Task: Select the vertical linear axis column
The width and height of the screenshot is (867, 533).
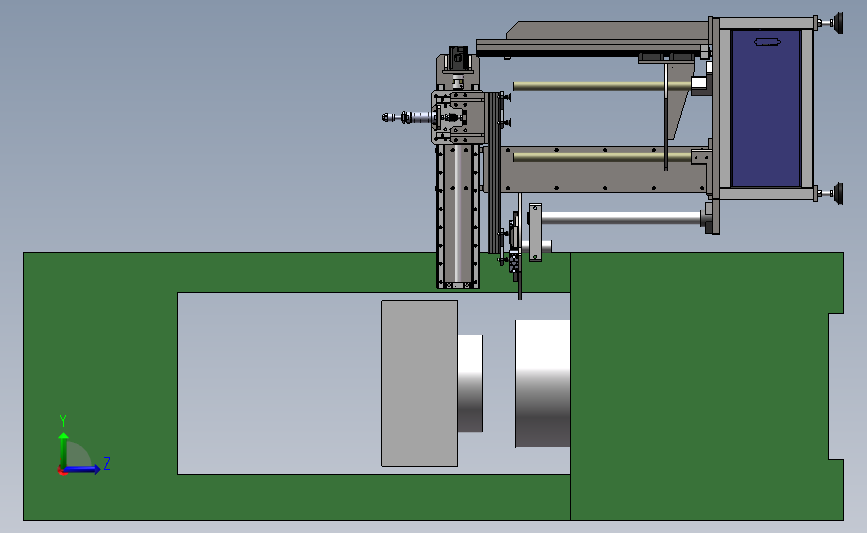Action: [x=458, y=216]
